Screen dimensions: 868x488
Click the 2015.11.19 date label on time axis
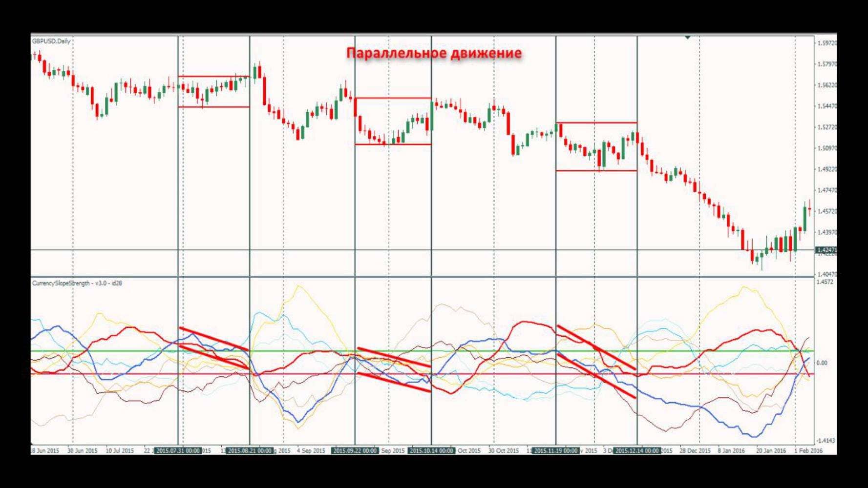[556, 450]
